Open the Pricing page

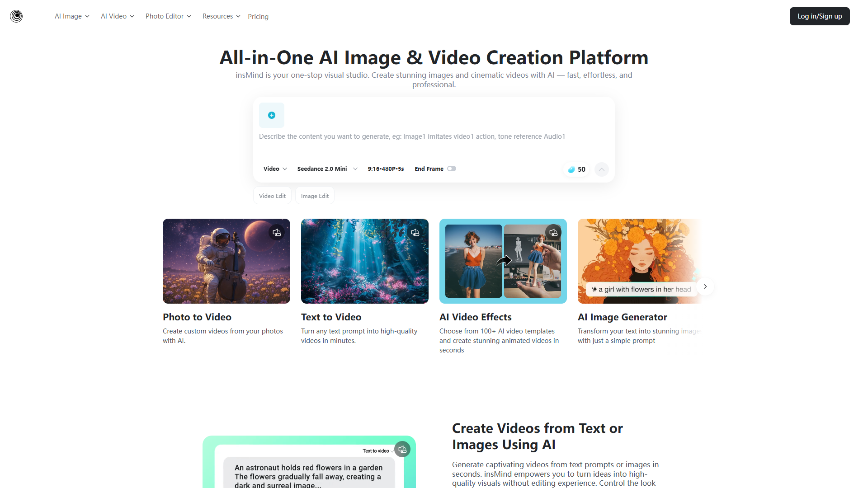click(x=258, y=17)
